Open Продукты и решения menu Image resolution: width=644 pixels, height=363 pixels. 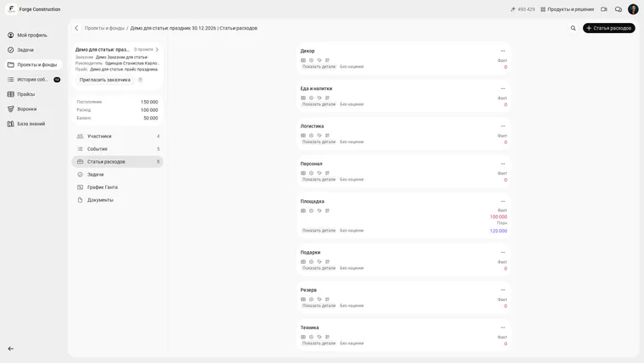[567, 9]
